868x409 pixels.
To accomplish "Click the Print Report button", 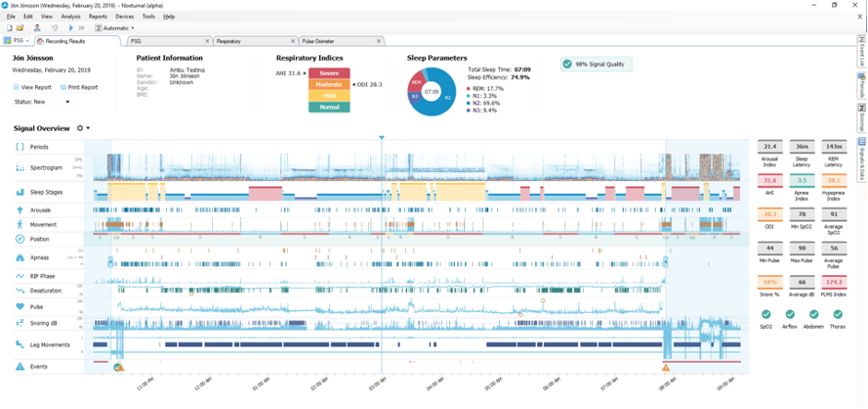I will (77, 87).
